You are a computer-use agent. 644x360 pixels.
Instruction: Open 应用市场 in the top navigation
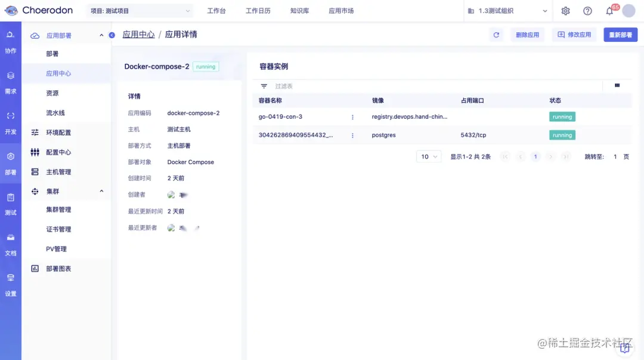(x=341, y=11)
